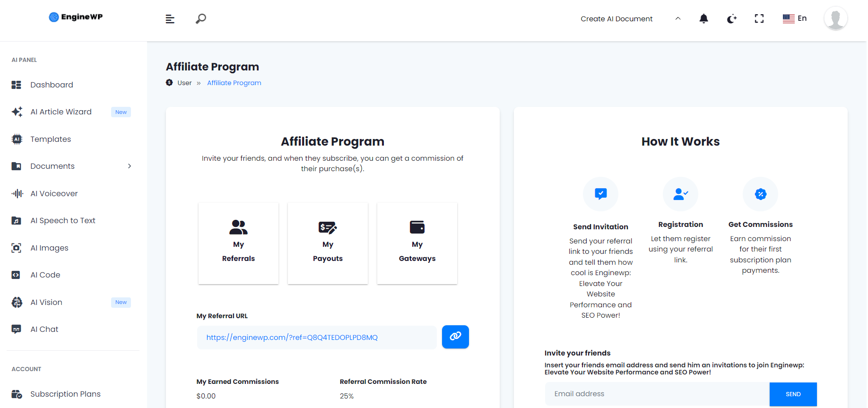This screenshot has height=408, width=868.
Task: Open the user avatar menu
Action: [x=835, y=18]
